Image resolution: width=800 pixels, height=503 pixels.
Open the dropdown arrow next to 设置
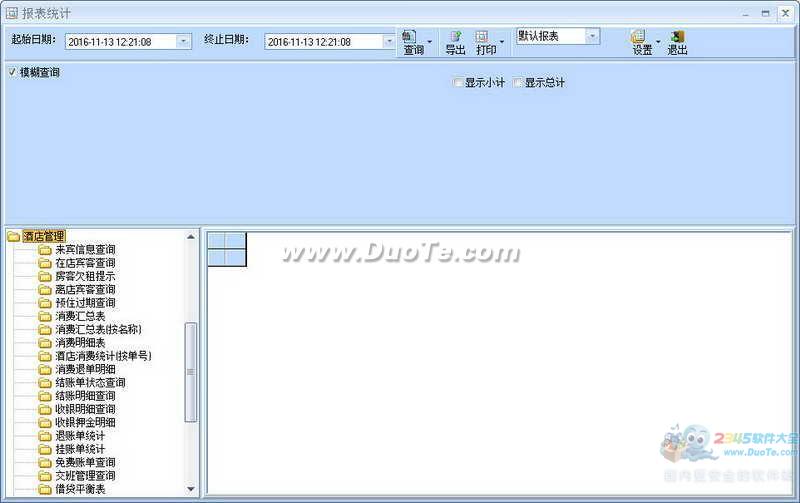coord(658,42)
